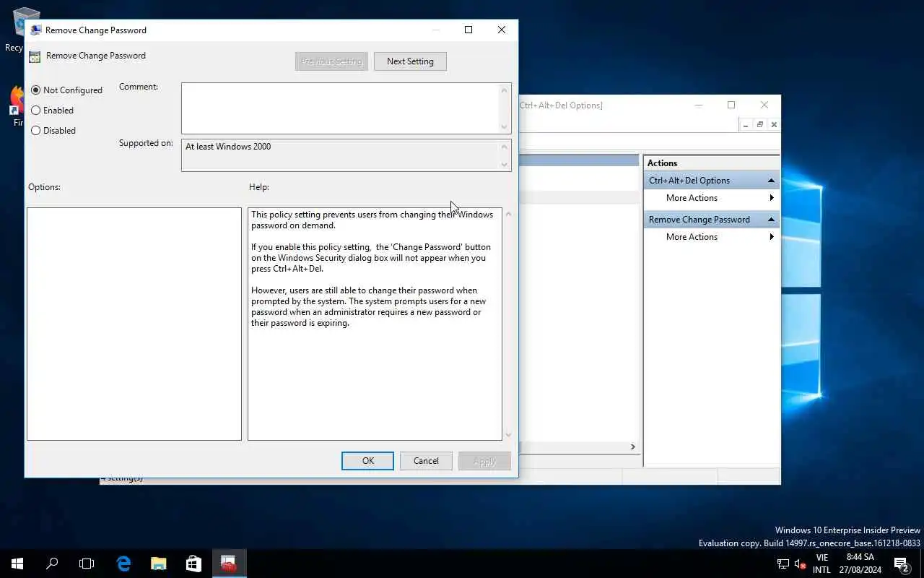924x578 pixels.
Task: Minimize the Group Policy Editor window
Action: 698,105
